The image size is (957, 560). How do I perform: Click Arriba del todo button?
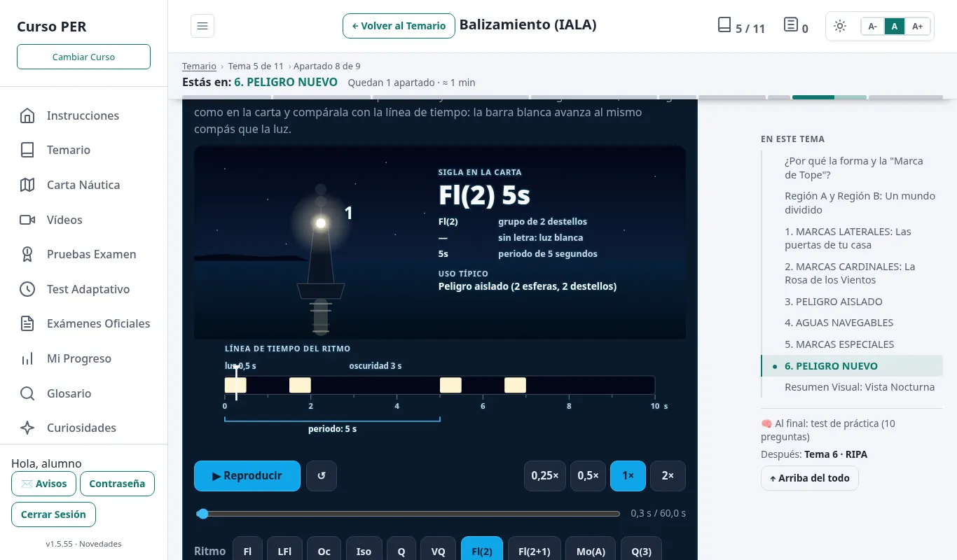(809, 478)
